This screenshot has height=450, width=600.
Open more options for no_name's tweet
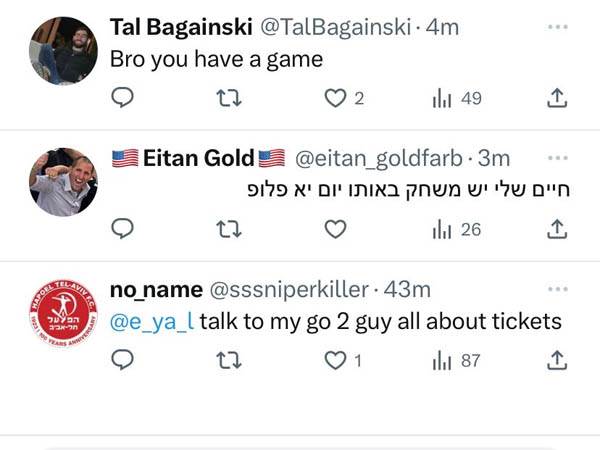coord(558,289)
